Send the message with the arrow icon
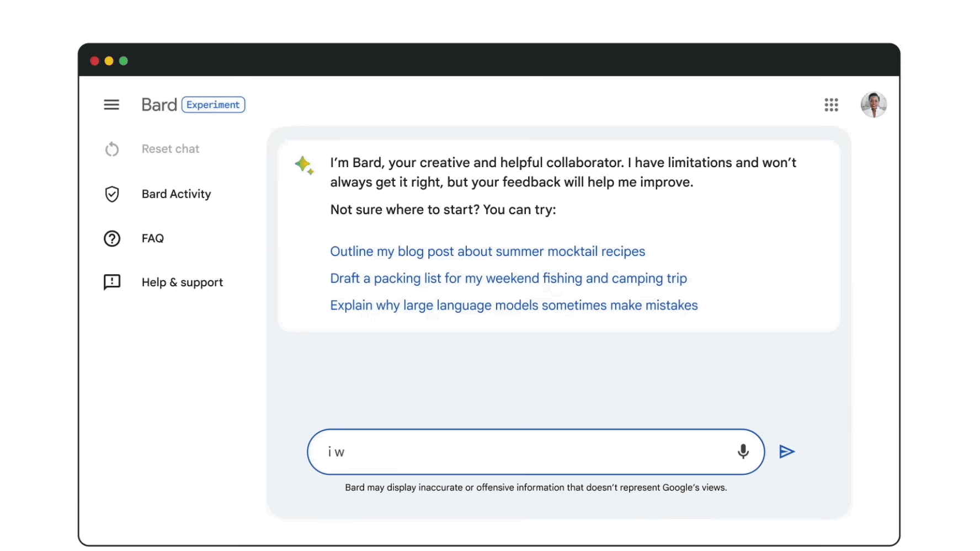Image resolution: width=980 pixels, height=551 pixels. tap(787, 452)
